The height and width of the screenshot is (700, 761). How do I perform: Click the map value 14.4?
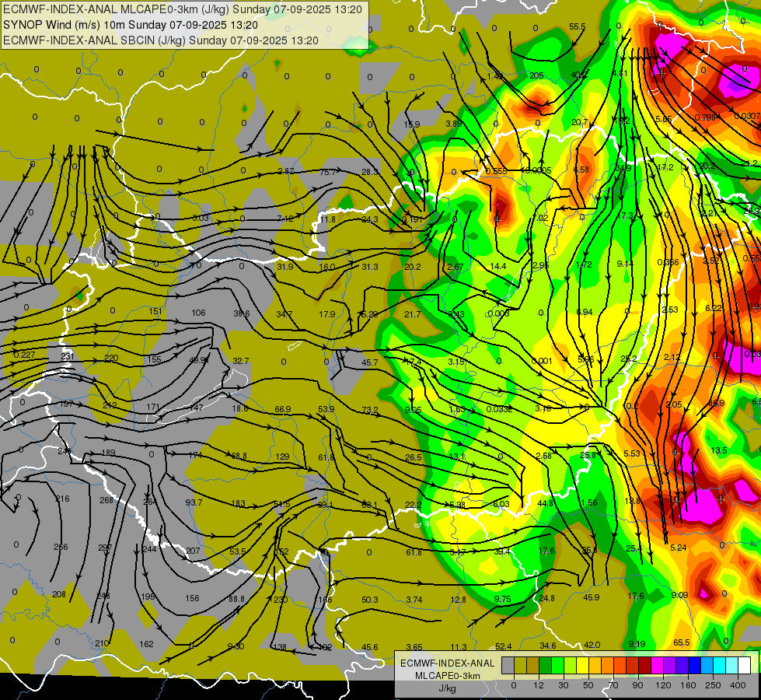(498, 266)
